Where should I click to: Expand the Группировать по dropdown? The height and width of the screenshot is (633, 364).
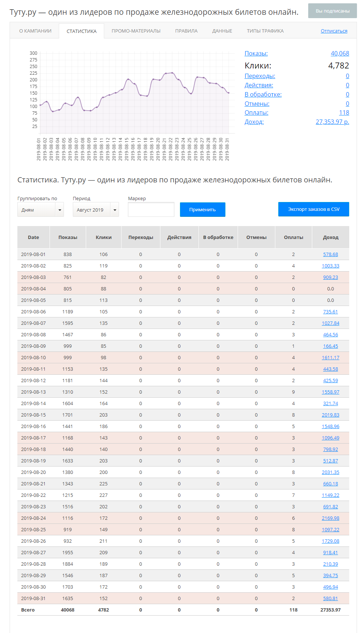[41, 210]
